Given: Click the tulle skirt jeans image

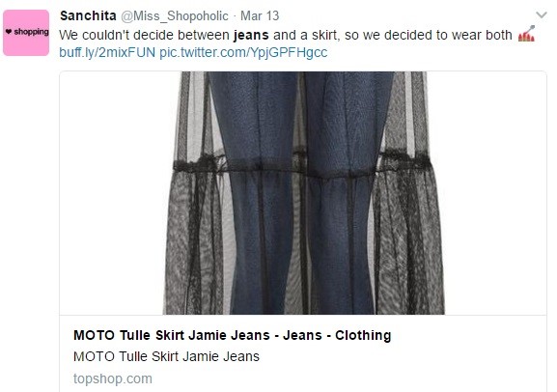Looking at the screenshot, I should (x=303, y=193).
